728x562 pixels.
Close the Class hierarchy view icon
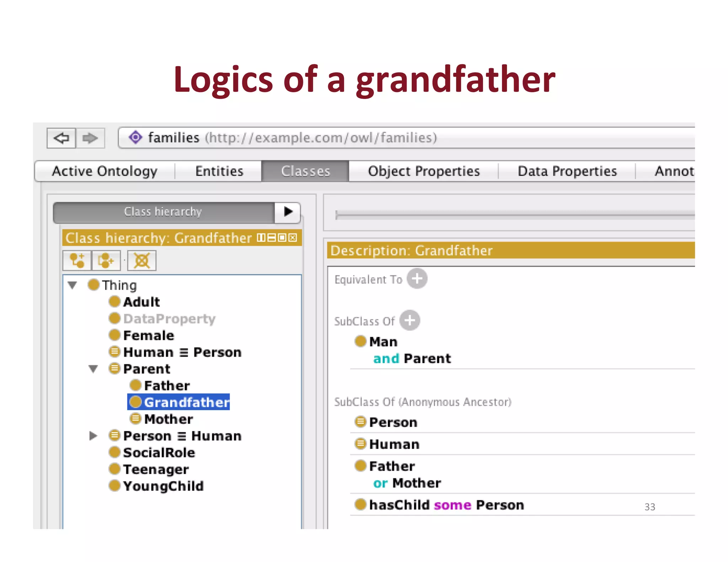pos(293,237)
